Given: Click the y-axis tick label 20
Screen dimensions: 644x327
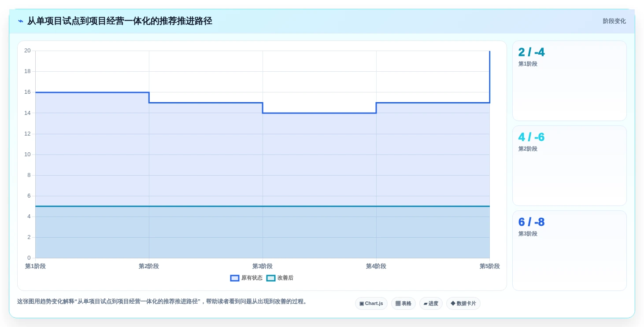Looking at the screenshot, I should [x=27, y=51].
